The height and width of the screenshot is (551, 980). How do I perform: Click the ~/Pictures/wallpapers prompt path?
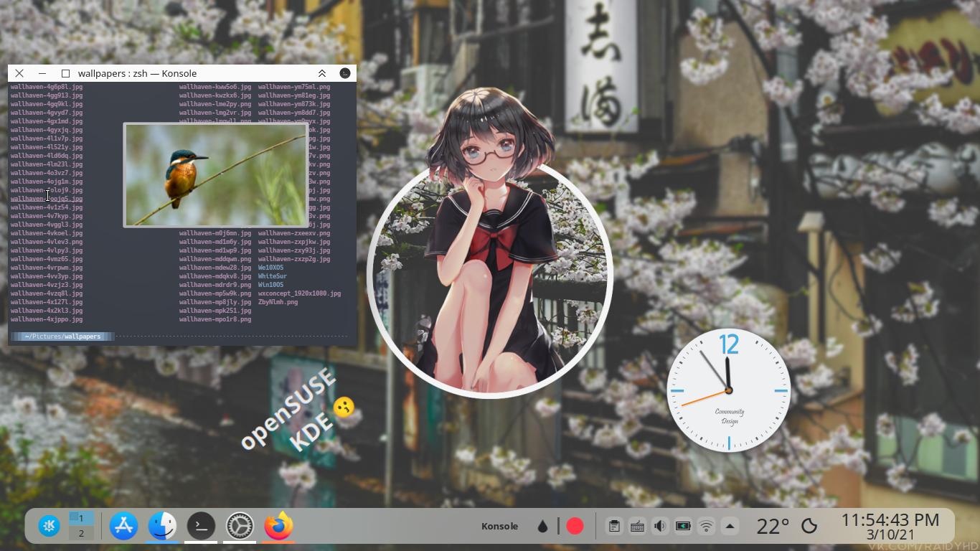coord(62,336)
